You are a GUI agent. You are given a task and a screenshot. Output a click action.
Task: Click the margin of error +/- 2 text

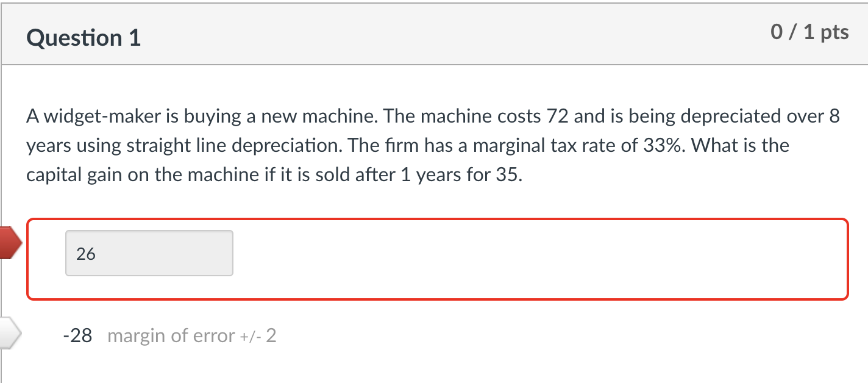pyautogui.click(x=192, y=335)
